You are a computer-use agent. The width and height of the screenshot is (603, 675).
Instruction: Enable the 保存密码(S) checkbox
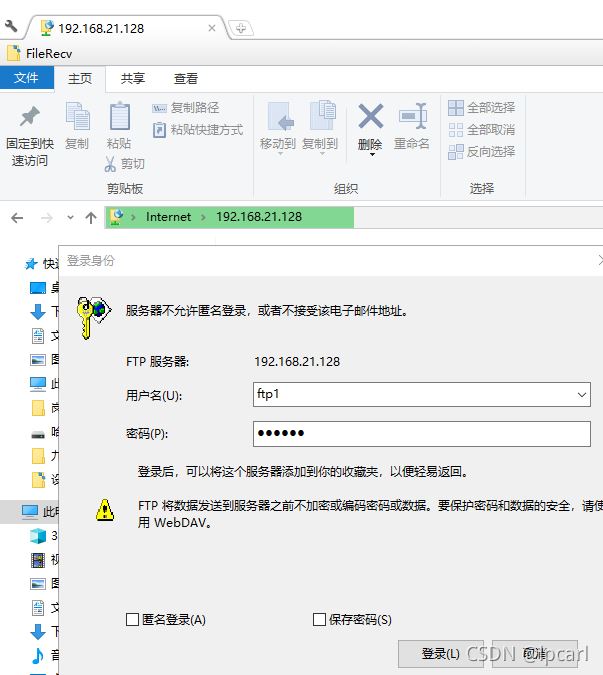point(319,620)
